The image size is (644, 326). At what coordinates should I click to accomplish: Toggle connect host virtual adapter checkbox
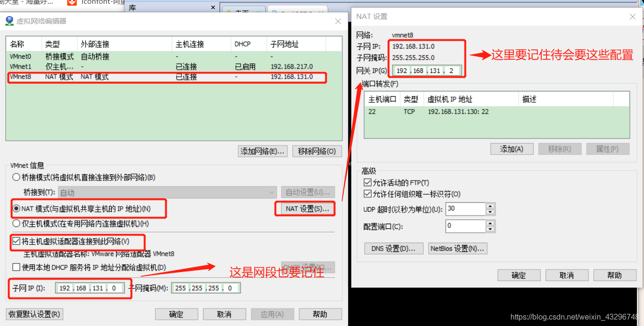[17, 242]
